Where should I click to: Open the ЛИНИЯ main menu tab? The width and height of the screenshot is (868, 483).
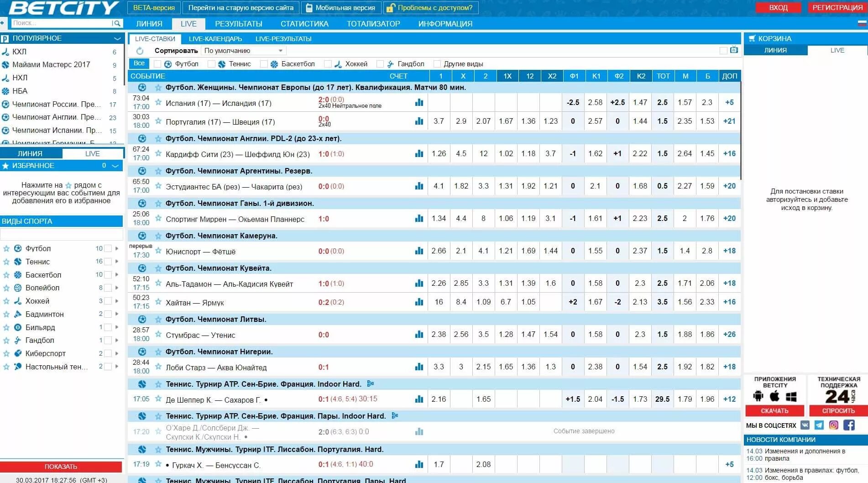click(x=149, y=24)
